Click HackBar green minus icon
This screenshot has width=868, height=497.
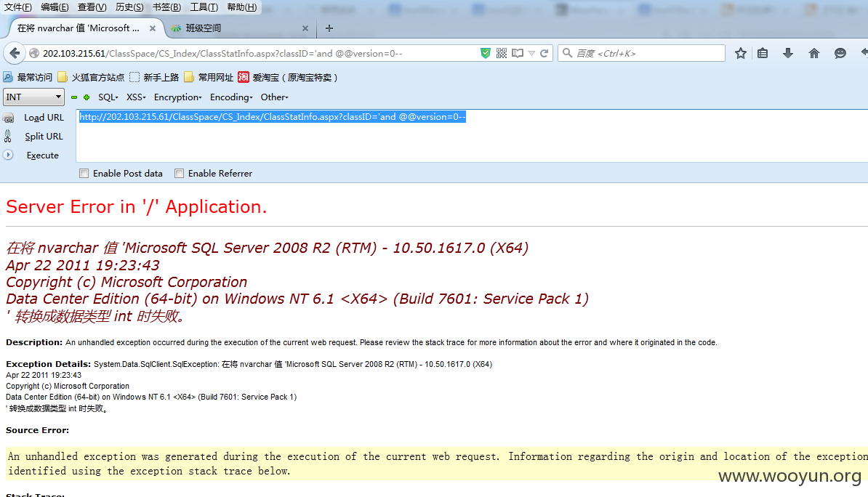74,97
